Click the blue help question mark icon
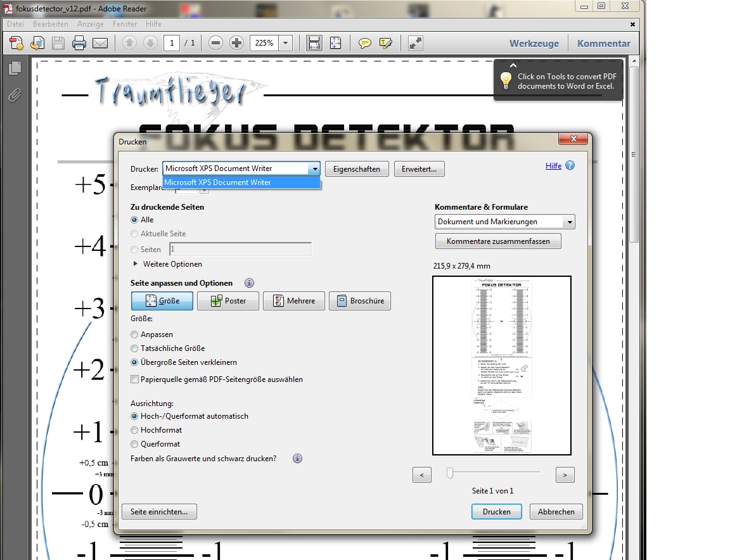The image size is (730, 560). (x=570, y=165)
